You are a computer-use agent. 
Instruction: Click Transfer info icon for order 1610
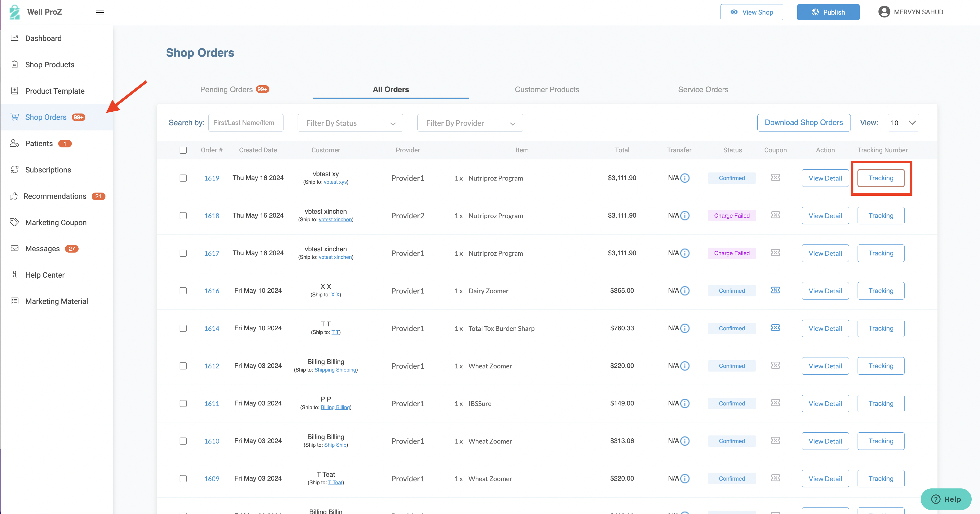point(685,441)
